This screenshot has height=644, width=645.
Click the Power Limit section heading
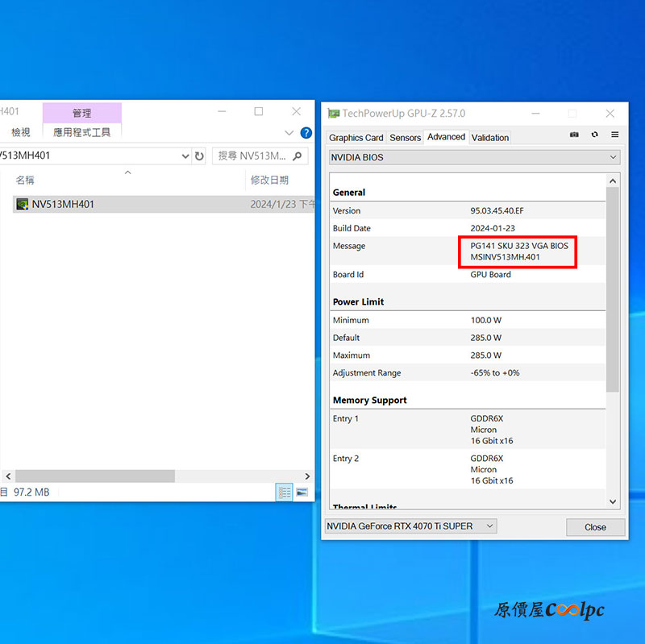[x=358, y=301]
